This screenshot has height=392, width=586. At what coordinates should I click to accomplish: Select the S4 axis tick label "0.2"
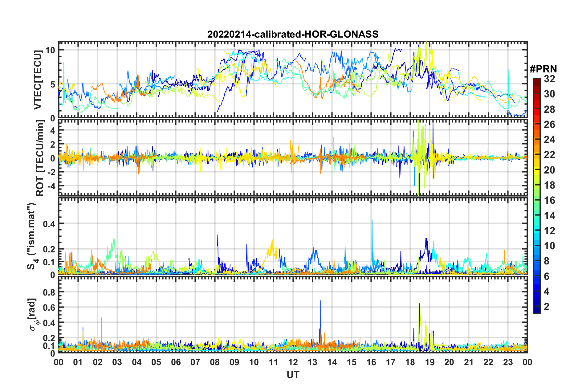[49, 249]
